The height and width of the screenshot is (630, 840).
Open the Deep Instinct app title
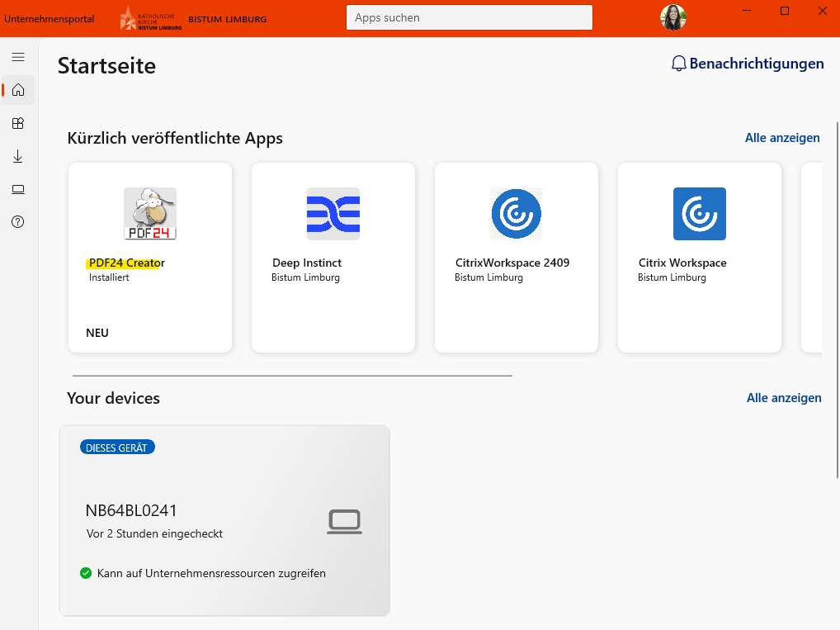coord(307,263)
